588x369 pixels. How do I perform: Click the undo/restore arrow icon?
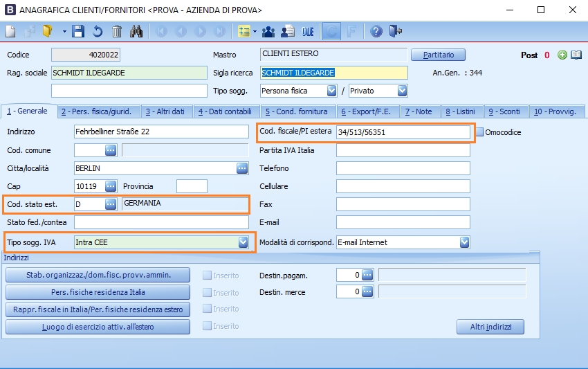click(x=98, y=31)
